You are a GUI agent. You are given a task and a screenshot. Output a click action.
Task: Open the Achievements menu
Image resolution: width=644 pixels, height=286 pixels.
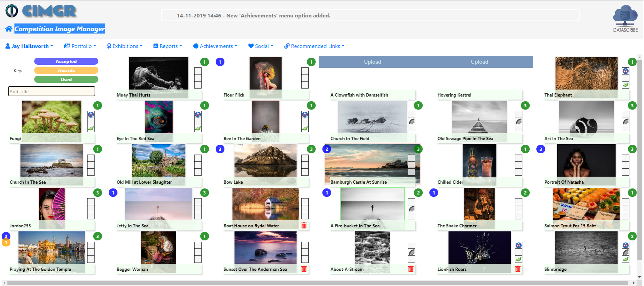(215, 46)
